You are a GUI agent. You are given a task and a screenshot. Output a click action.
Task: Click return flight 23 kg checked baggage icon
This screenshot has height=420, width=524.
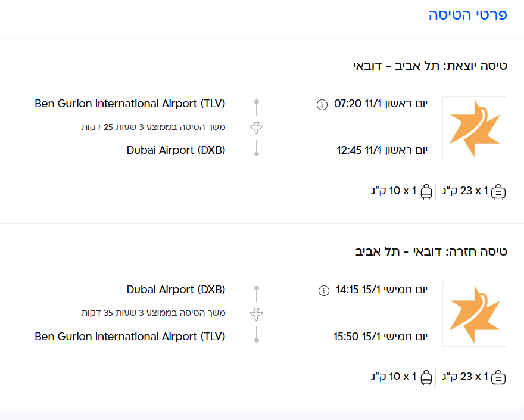coord(498,378)
